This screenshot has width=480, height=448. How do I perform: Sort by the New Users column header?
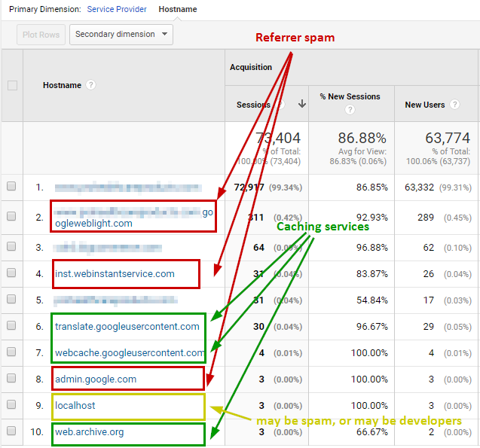tap(424, 105)
